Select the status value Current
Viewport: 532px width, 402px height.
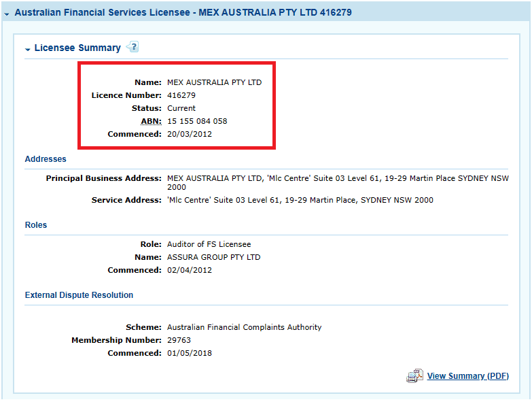tap(181, 108)
